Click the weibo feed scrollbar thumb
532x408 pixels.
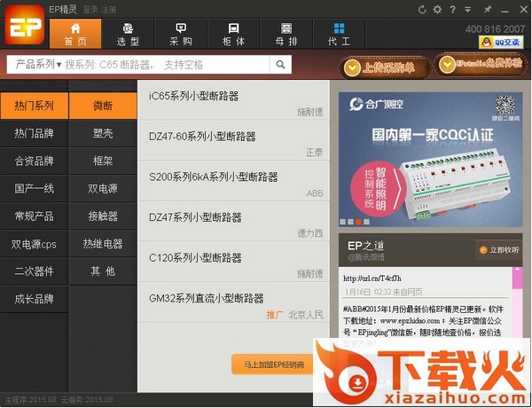pyautogui.click(x=517, y=279)
